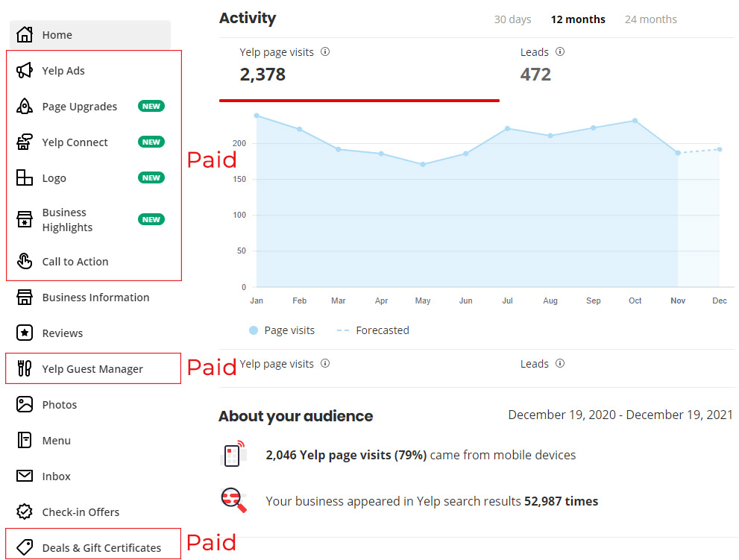The width and height of the screenshot is (739, 560).
Task: Select the 12 months activity range
Action: pyautogui.click(x=578, y=19)
